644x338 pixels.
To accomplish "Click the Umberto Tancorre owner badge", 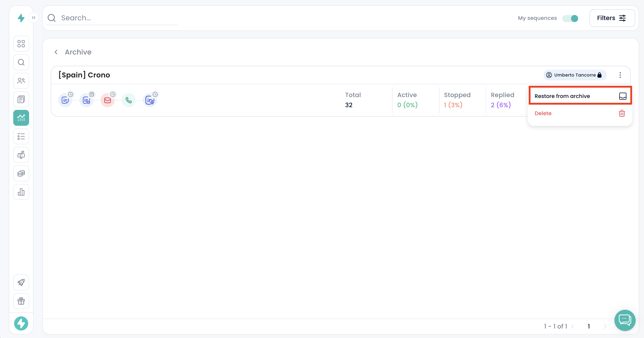I will [x=575, y=75].
